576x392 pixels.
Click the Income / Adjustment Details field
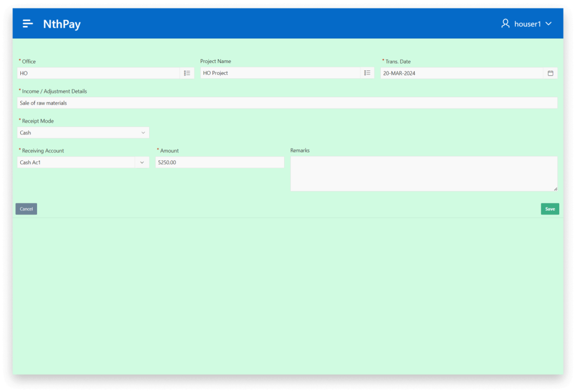tap(287, 103)
